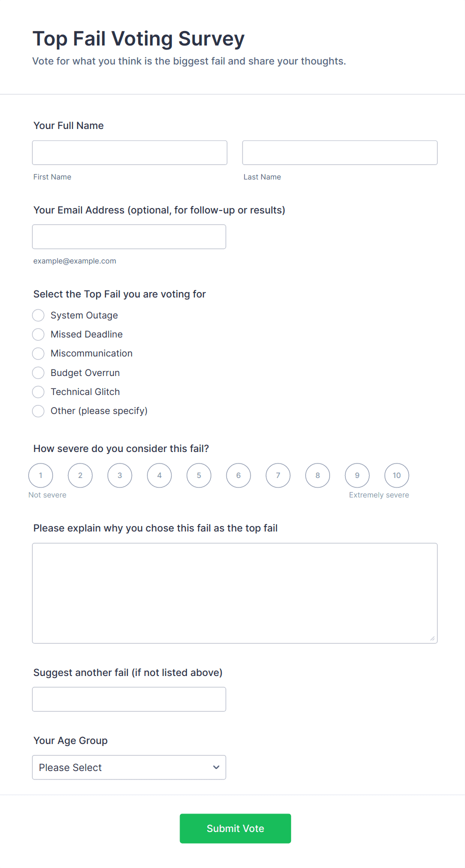Click the Last Name input box
The image size is (465, 868).
339,152
